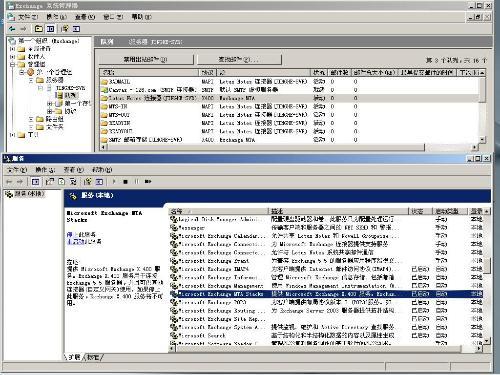Select the Lotus Notes connector X400 queue row

[289, 98]
